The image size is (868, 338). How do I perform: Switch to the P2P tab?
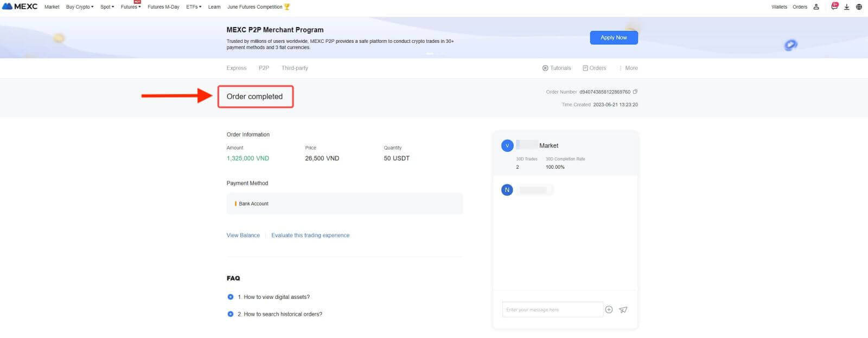click(x=264, y=68)
